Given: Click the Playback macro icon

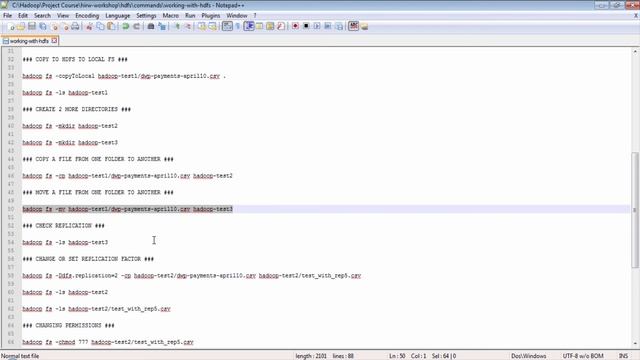Looking at the screenshot, I should point(317,27).
